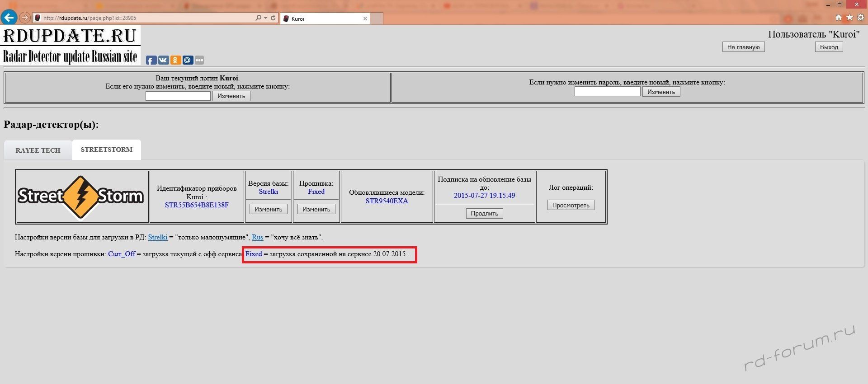868x384 pixels.
Task: Click the Выход logout button
Action: [x=829, y=47]
